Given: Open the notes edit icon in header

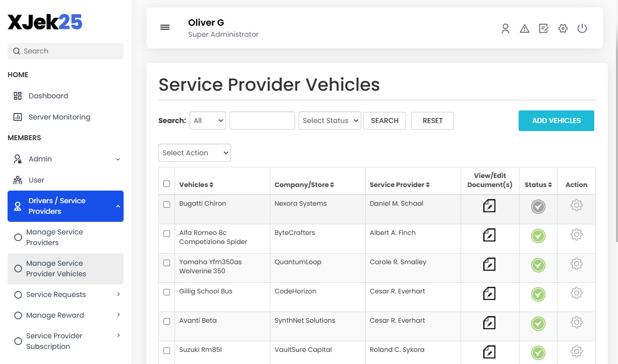Looking at the screenshot, I should click(543, 28).
